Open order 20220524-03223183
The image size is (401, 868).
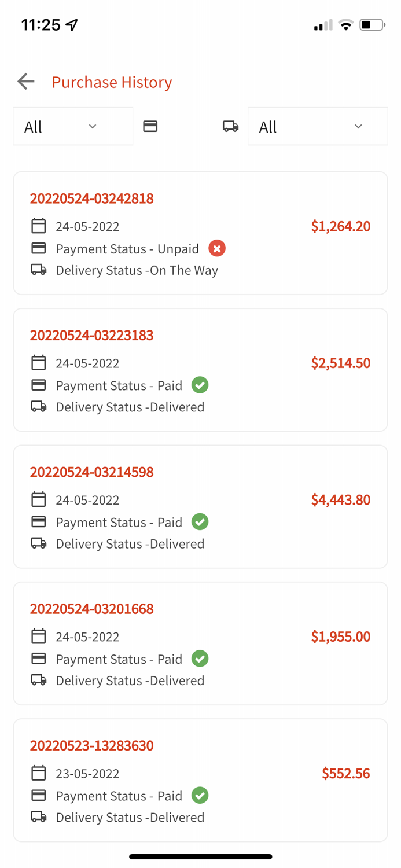tap(91, 335)
